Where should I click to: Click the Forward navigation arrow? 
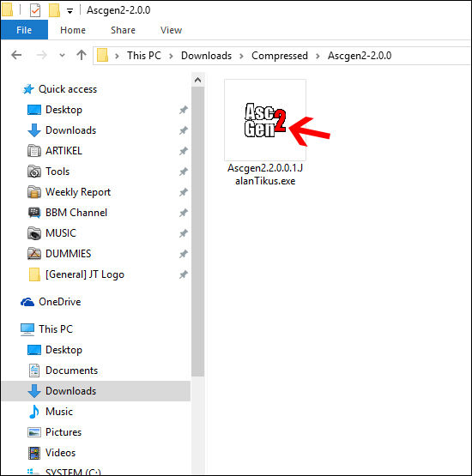tap(41, 55)
